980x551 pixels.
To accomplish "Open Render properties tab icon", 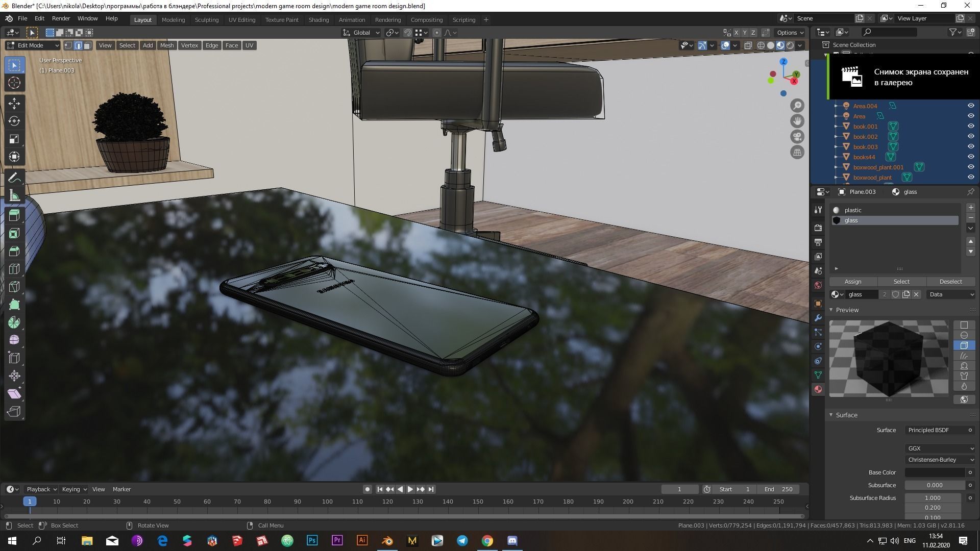I will click(818, 228).
